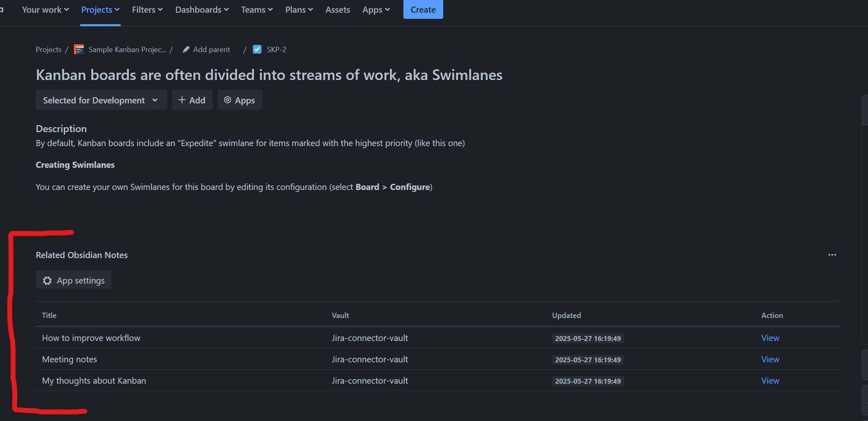Click the timestamp for My thoughts about Kanban
Image resolution: width=868 pixels, height=421 pixels.
(588, 381)
